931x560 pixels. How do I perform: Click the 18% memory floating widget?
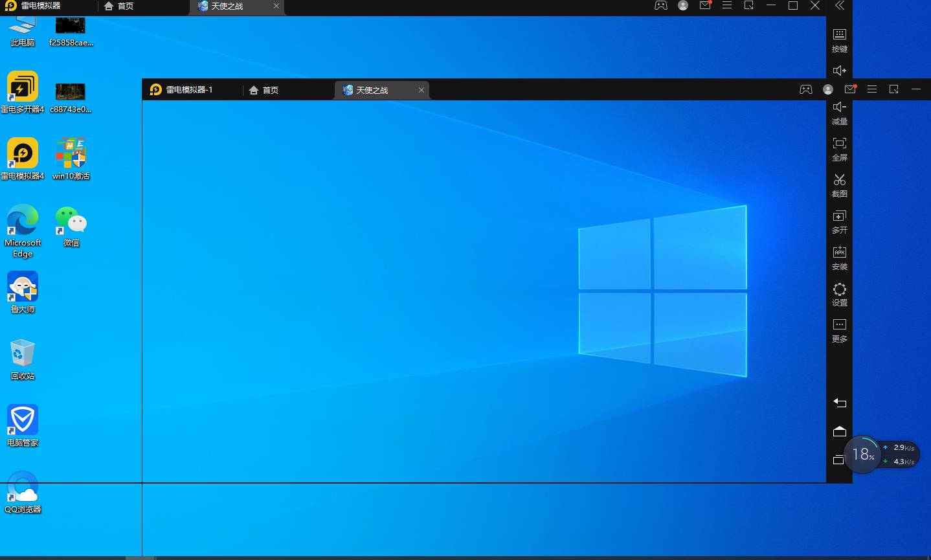863,454
